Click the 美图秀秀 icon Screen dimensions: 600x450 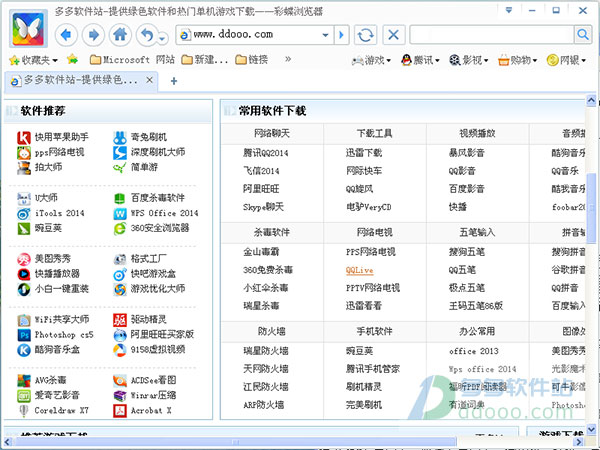pyautogui.click(x=24, y=259)
